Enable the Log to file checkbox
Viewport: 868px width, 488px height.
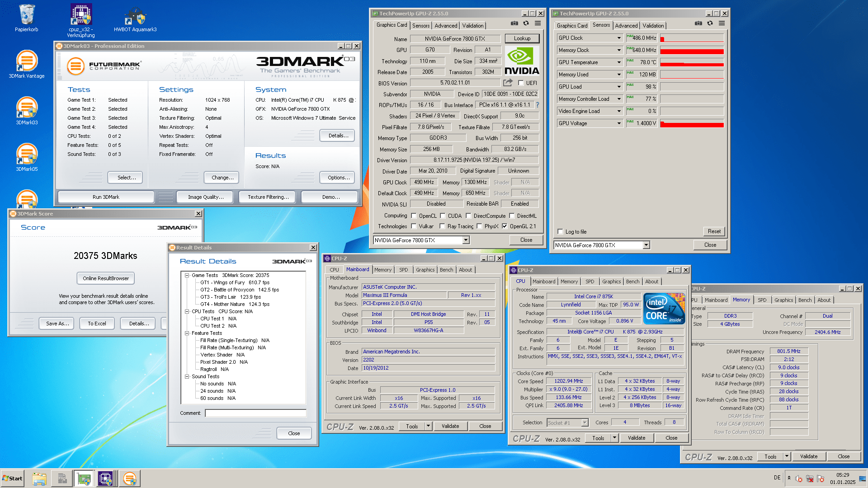click(x=561, y=232)
